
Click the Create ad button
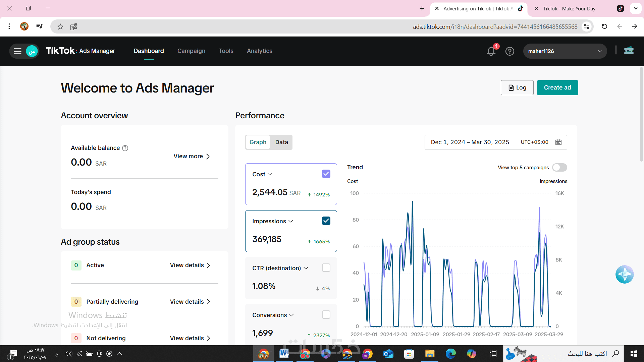click(x=557, y=87)
